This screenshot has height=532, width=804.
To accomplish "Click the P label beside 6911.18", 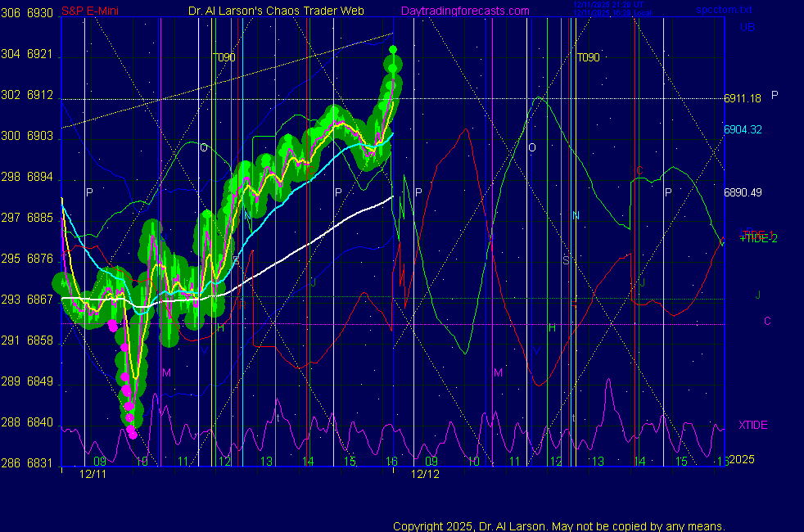I will point(775,95).
